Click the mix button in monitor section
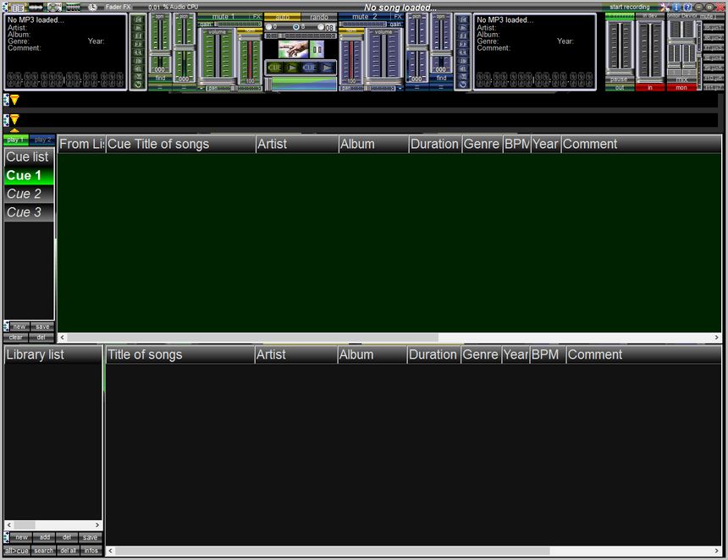 click(x=681, y=80)
